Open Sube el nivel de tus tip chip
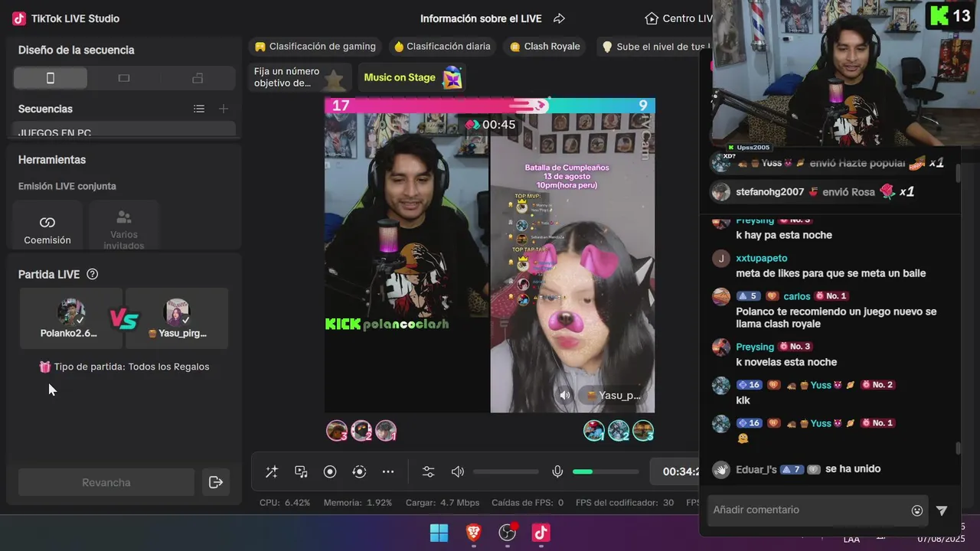This screenshot has height=551, width=980. tap(653, 47)
